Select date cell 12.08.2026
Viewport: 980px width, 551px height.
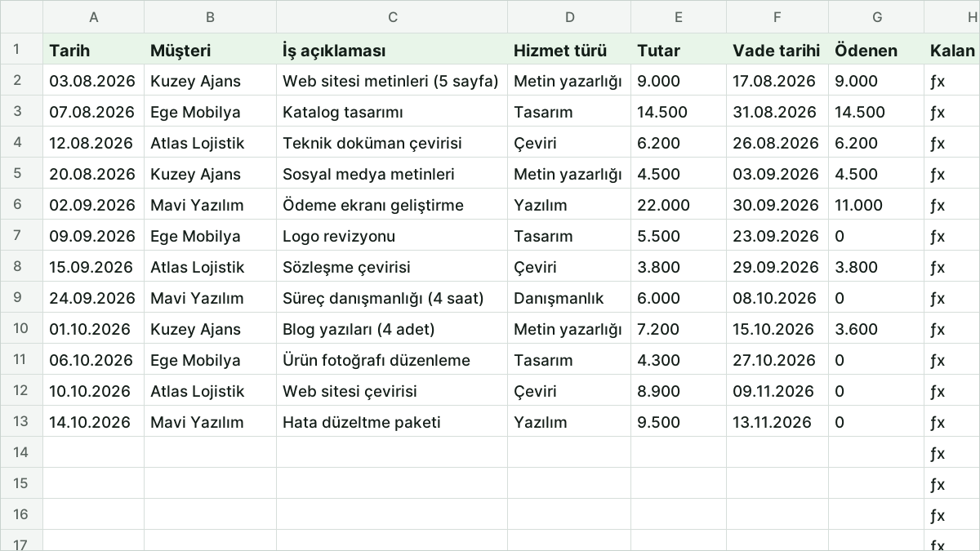point(94,143)
